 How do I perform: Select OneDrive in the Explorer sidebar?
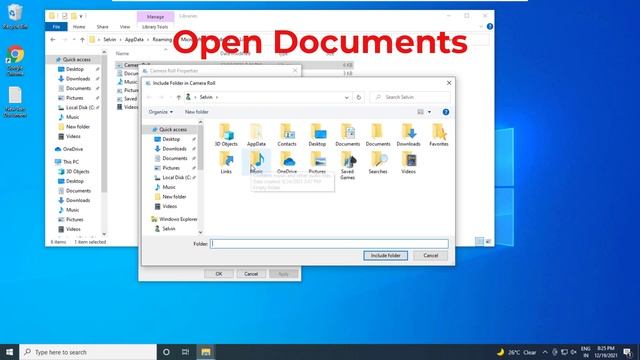click(69, 149)
